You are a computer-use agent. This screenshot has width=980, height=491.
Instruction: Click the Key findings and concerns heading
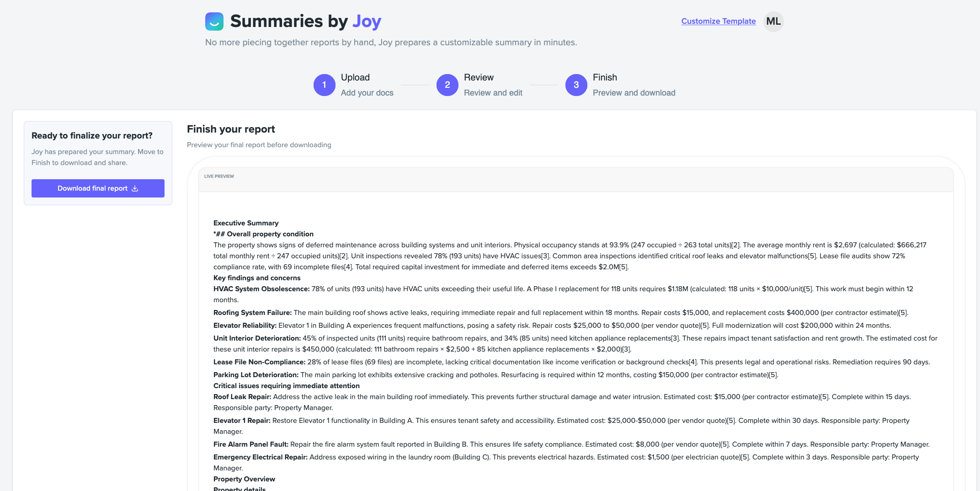[257, 278]
